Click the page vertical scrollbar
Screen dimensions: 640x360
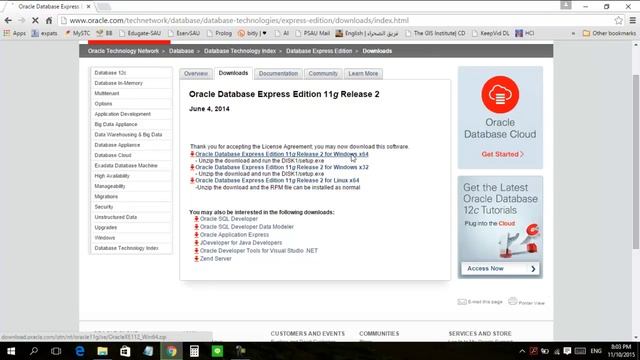[x=636, y=161]
